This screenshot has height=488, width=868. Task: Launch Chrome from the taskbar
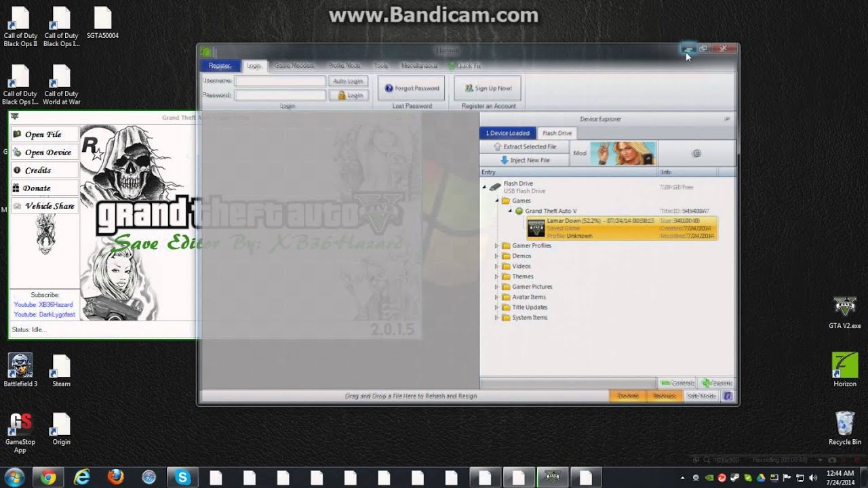pos(47,477)
